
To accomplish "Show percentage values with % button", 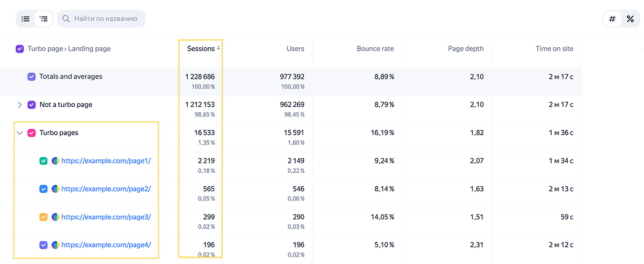I will (x=630, y=19).
